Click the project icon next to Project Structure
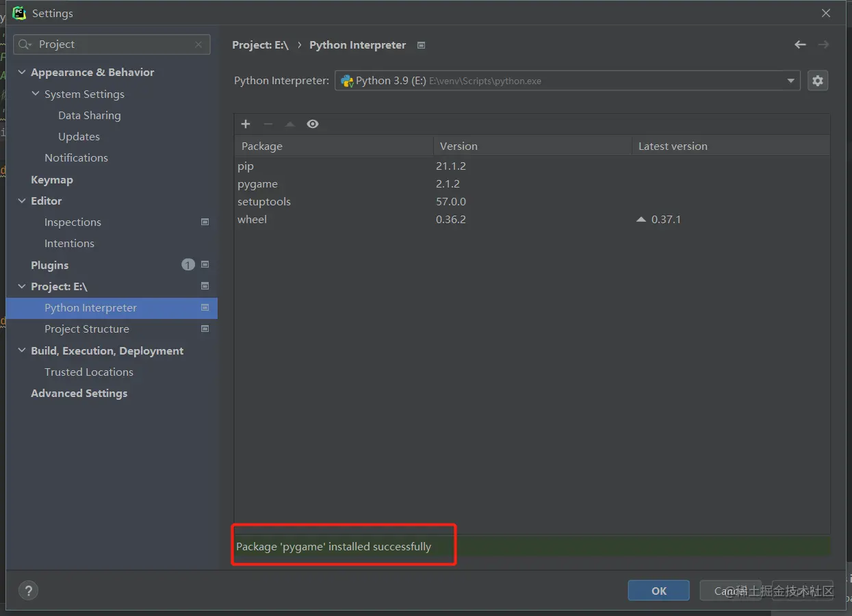 pyautogui.click(x=205, y=329)
